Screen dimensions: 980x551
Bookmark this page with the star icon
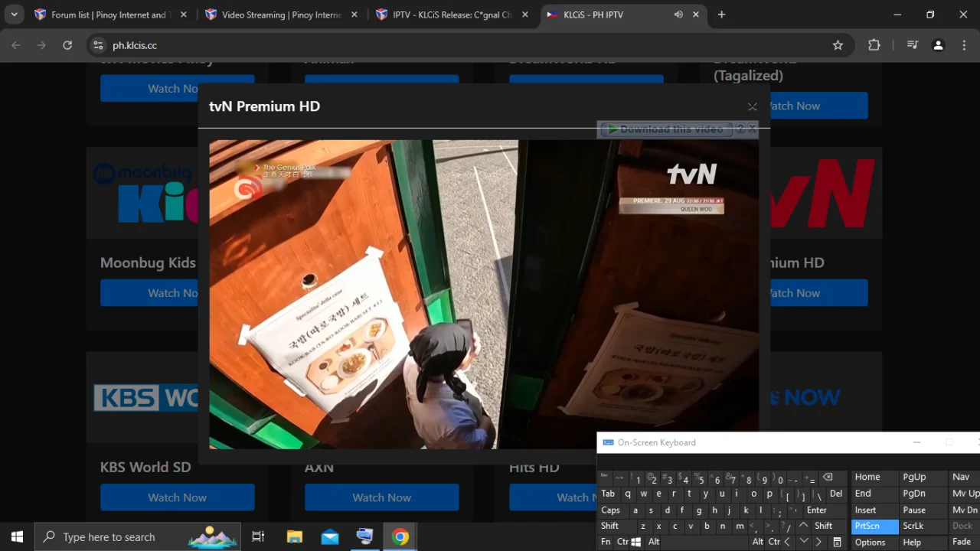[x=838, y=45]
